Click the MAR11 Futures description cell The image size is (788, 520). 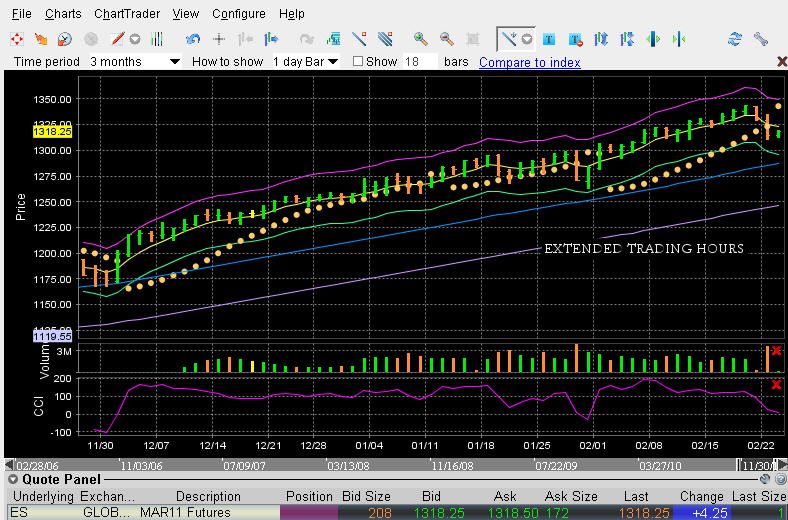(208, 512)
